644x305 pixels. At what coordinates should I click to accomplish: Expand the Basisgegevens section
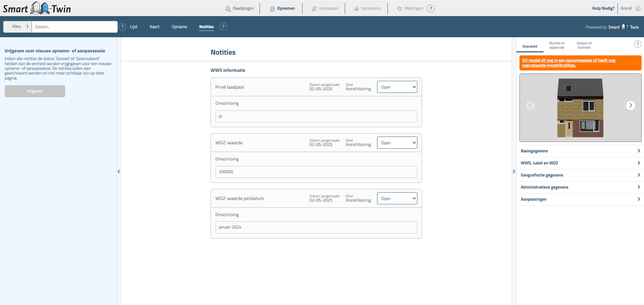pos(580,151)
